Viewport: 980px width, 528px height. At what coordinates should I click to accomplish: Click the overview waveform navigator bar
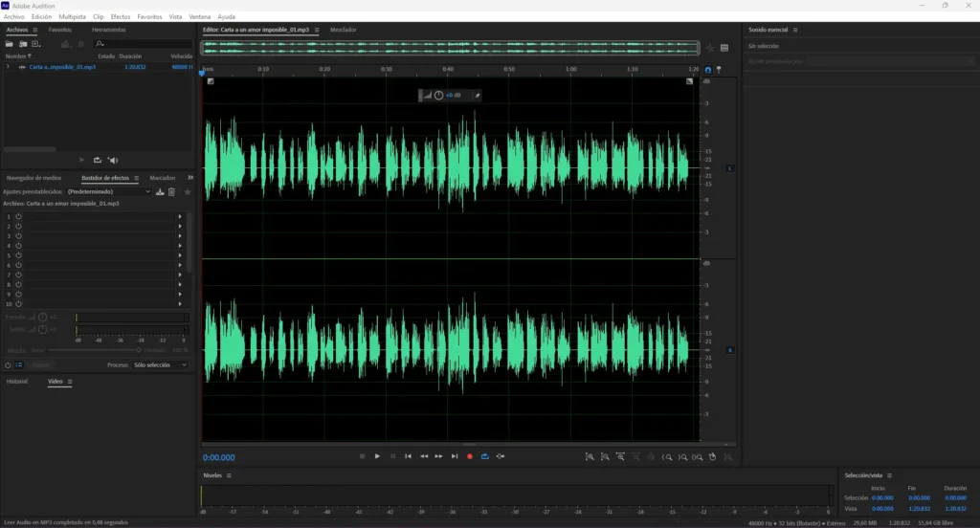[x=450, y=48]
